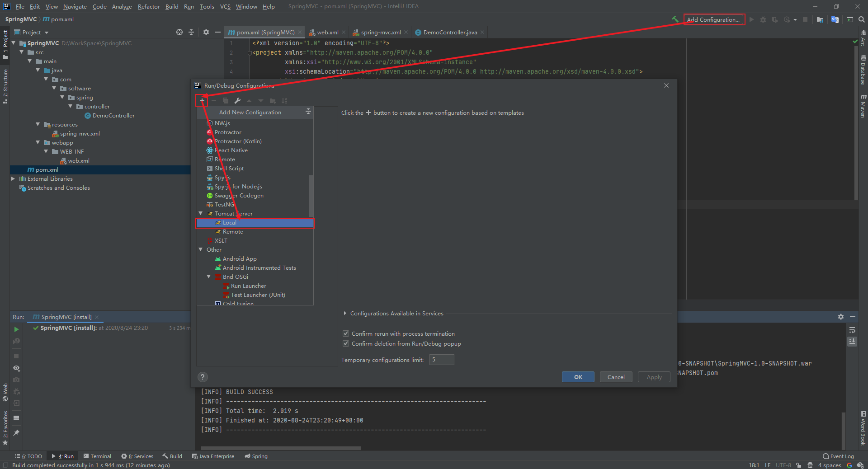Select Local under Tomcat Server

point(255,223)
